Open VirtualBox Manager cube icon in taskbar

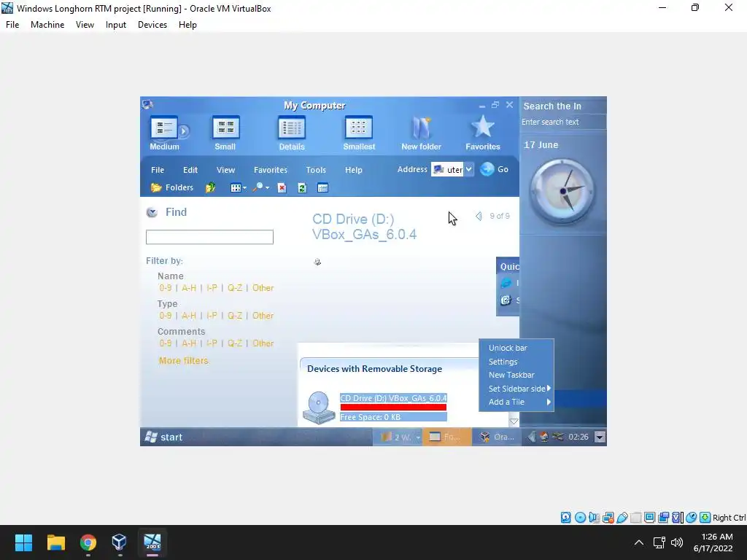119,542
